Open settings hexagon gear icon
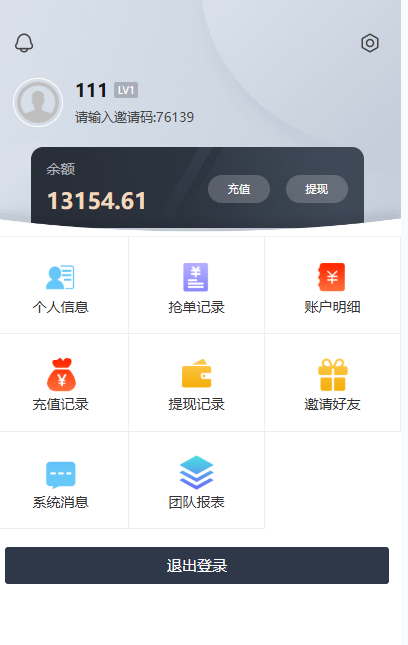The width and height of the screenshot is (408, 645). [370, 43]
